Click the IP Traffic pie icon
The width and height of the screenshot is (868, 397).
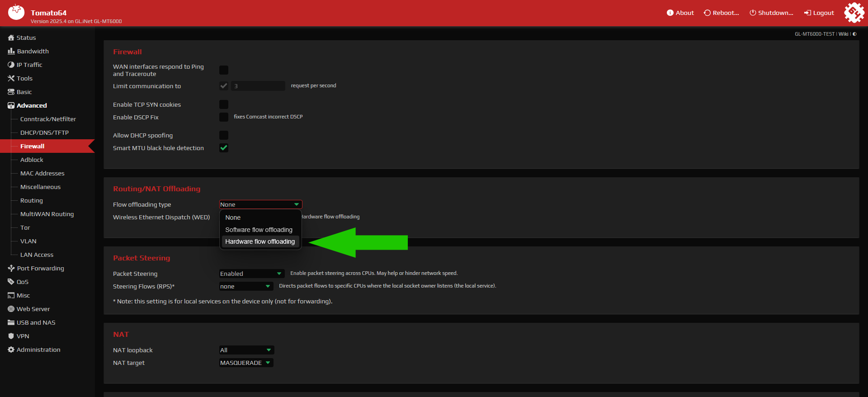11,65
